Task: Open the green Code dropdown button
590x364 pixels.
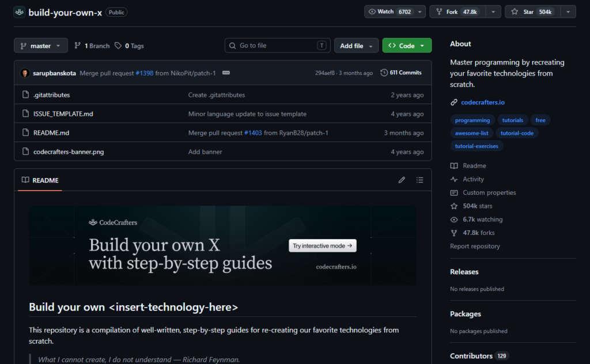Action: pyautogui.click(x=407, y=45)
